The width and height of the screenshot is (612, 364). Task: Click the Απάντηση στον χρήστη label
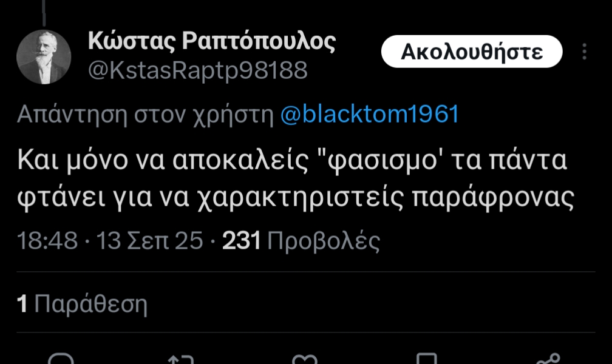(145, 115)
